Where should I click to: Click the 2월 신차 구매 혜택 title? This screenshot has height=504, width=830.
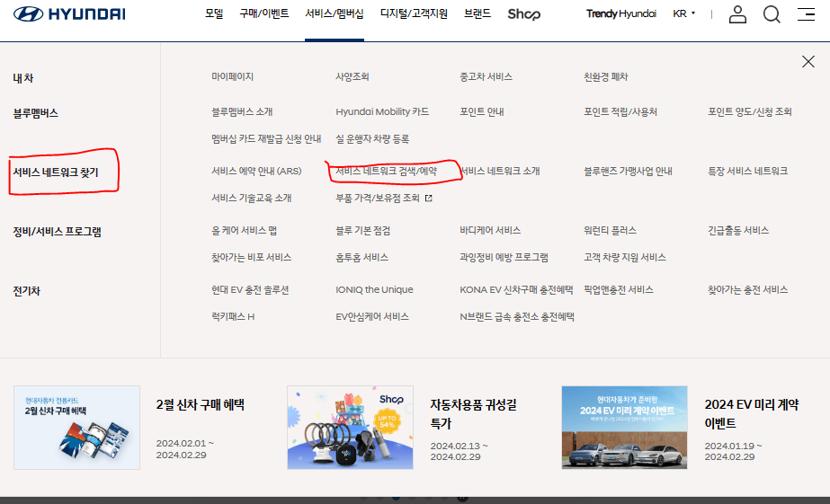click(201, 404)
